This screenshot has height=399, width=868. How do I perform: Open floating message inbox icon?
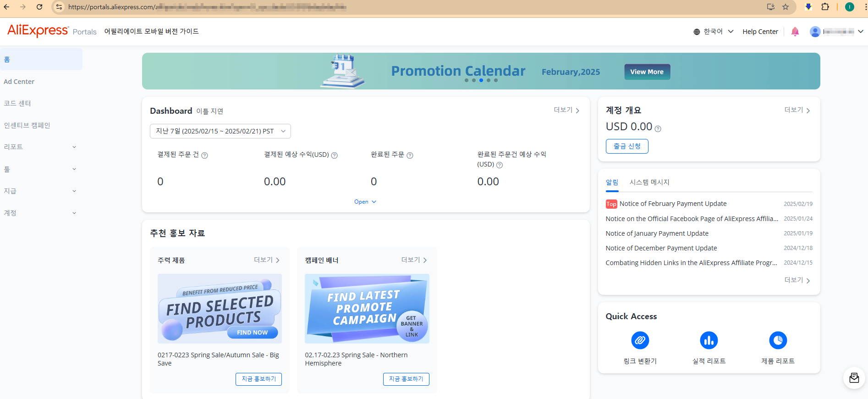854,378
